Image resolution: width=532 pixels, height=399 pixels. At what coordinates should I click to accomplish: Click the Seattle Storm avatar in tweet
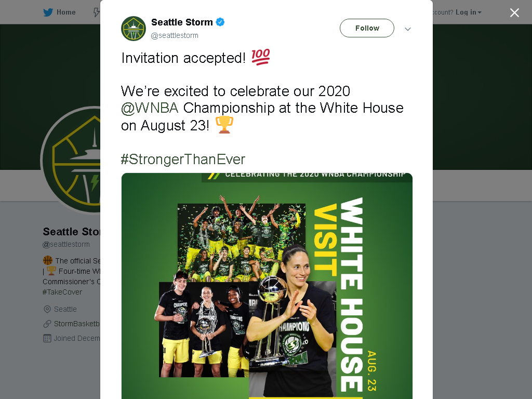[x=134, y=29]
